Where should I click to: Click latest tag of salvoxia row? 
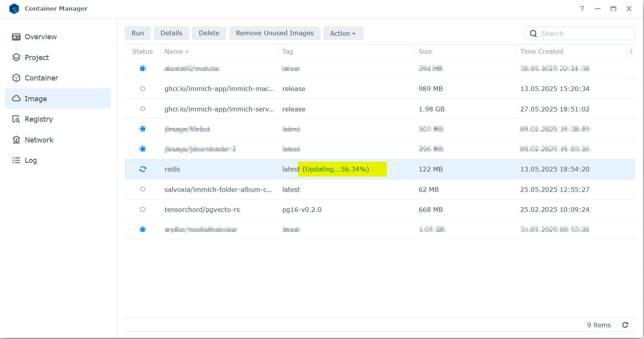291,190
